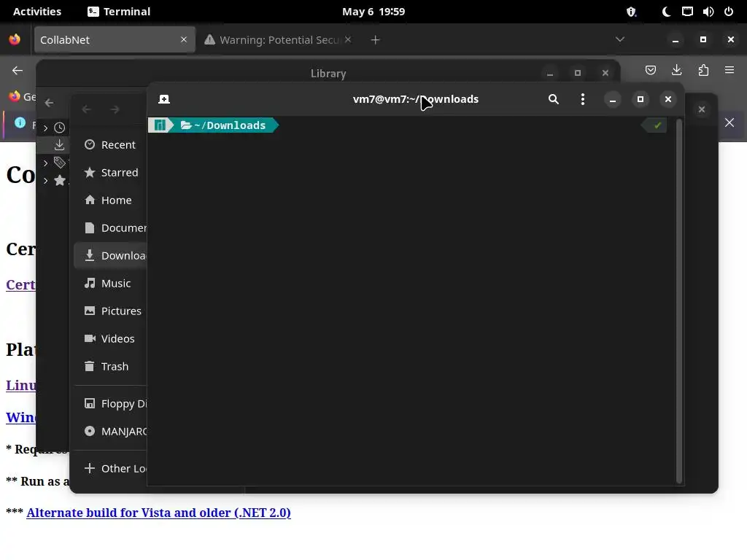Toggle night light moon icon
The width and height of the screenshot is (747, 560).
click(666, 12)
